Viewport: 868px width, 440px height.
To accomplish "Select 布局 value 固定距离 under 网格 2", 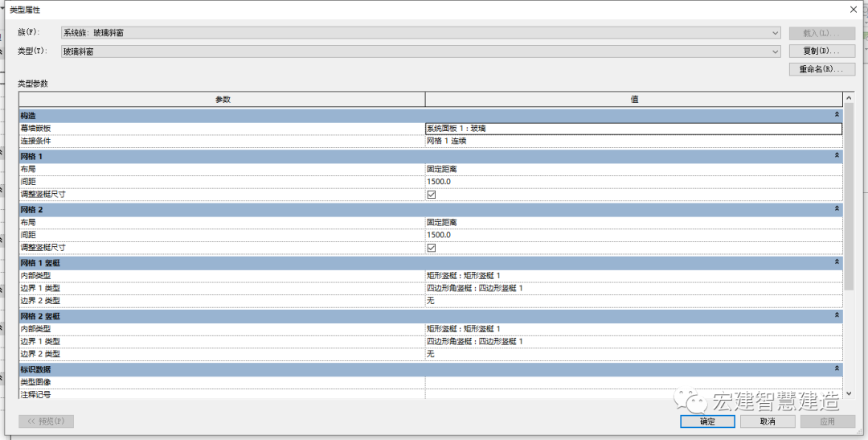I will [634, 222].
